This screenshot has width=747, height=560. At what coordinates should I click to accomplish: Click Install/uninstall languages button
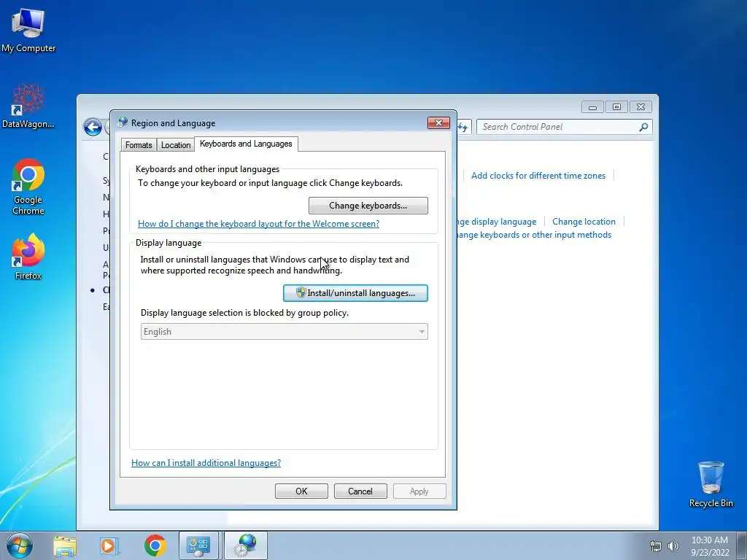[355, 293]
